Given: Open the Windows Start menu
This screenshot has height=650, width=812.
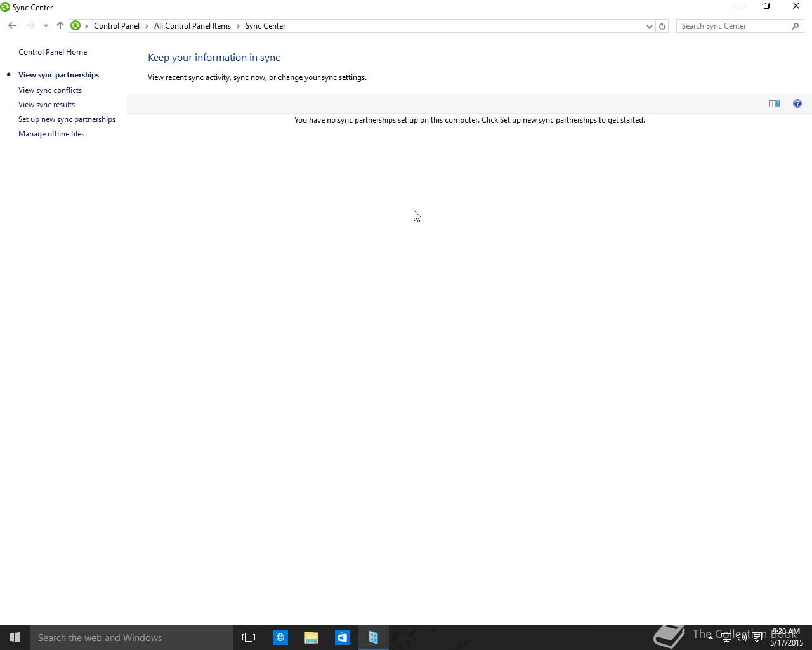Looking at the screenshot, I should [15, 637].
